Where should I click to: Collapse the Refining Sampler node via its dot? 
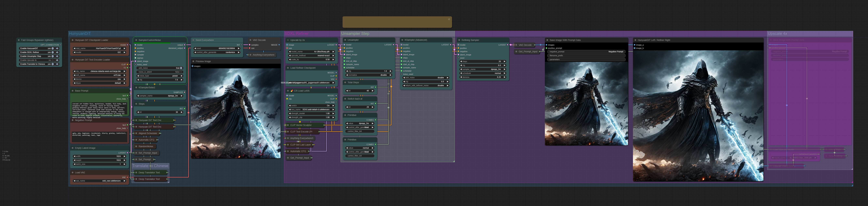tap(459, 40)
